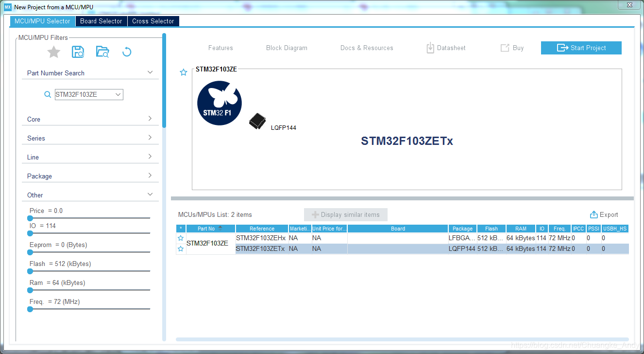
Task: Reset all MCU filters icon
Action: pos(127,52)
